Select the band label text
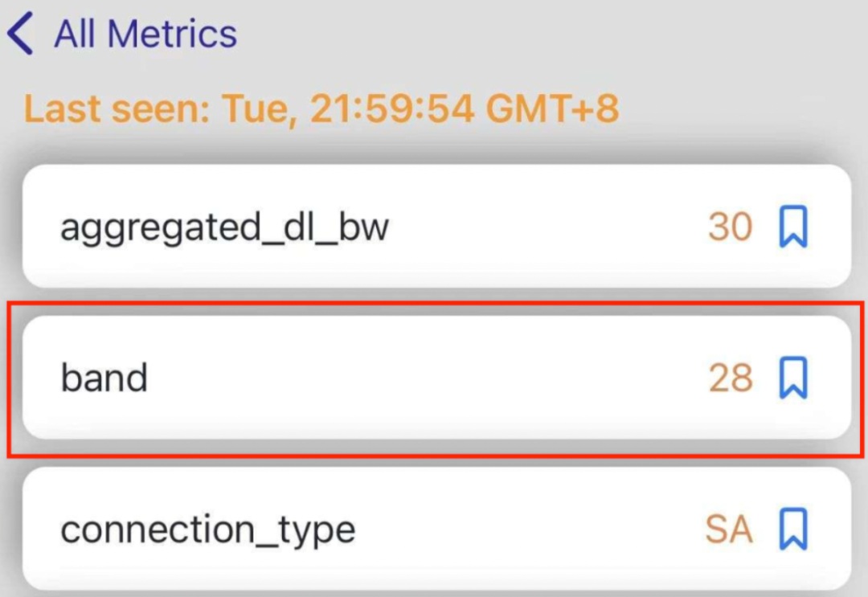868x597 pixels. pyautogui.click(x=104, y=378)
